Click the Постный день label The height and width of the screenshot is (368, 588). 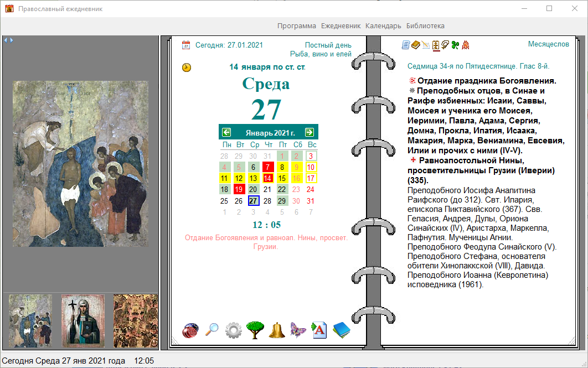pos(328,45)
